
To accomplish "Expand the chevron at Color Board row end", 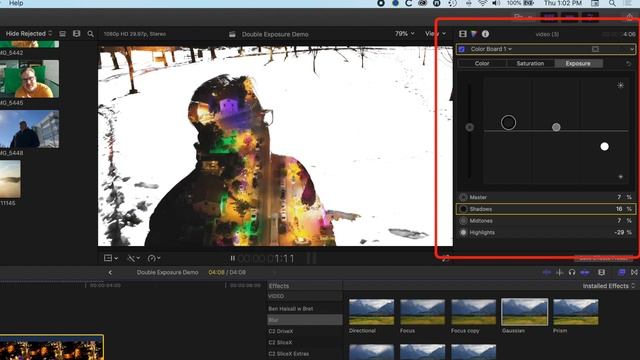I will 632,49.
